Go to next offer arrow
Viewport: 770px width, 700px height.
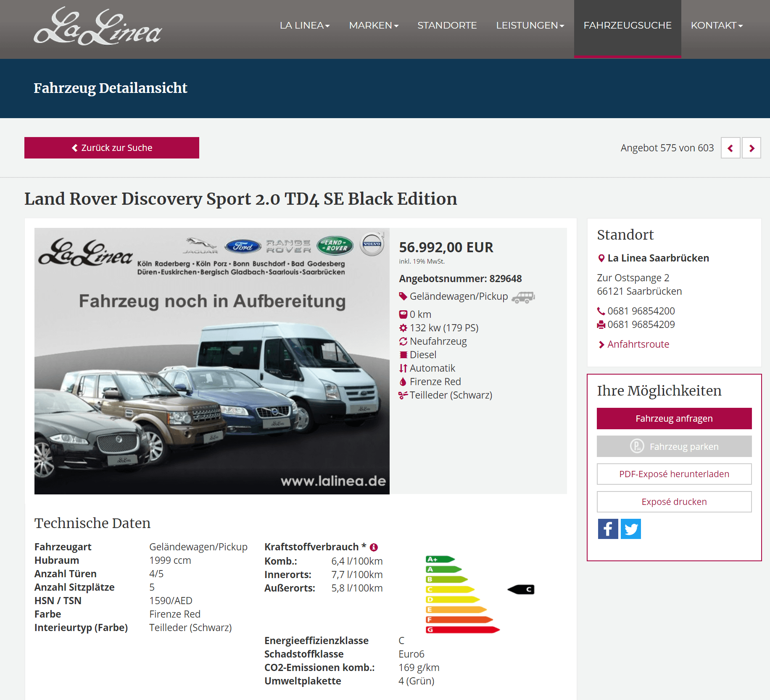(752, 148)
